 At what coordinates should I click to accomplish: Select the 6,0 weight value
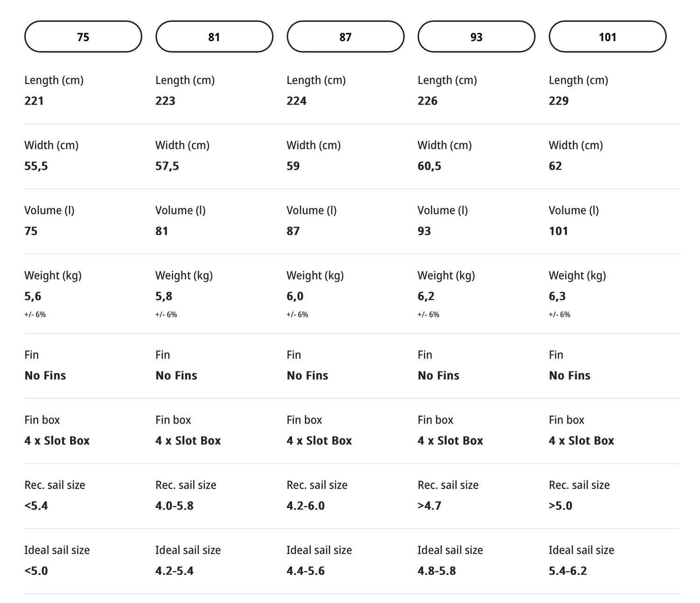click(x=295, y=296)
